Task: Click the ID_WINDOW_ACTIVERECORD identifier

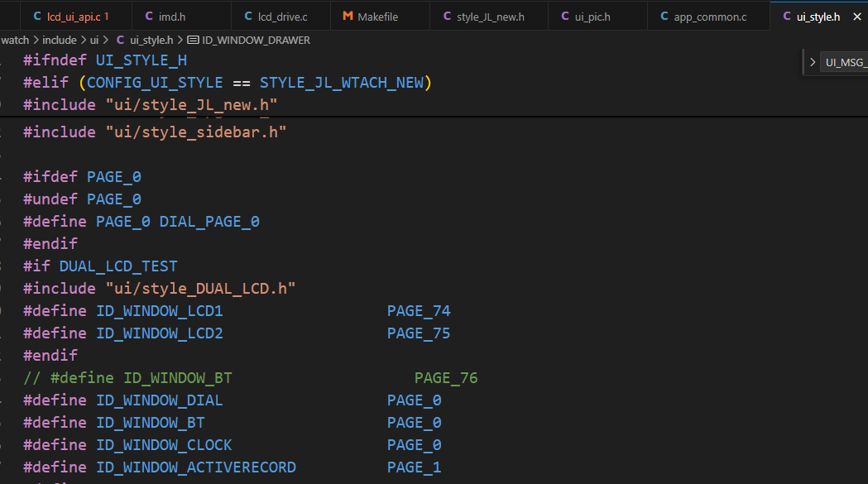Action: point(196,467)
